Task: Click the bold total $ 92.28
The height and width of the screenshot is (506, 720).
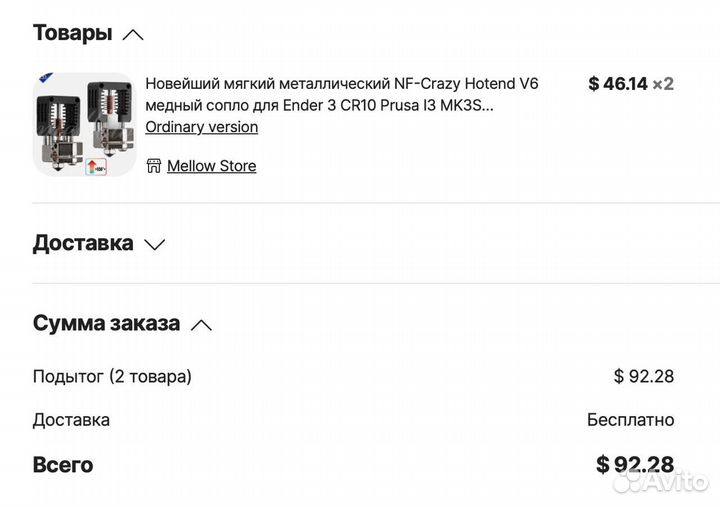Action: coord(634,464)
